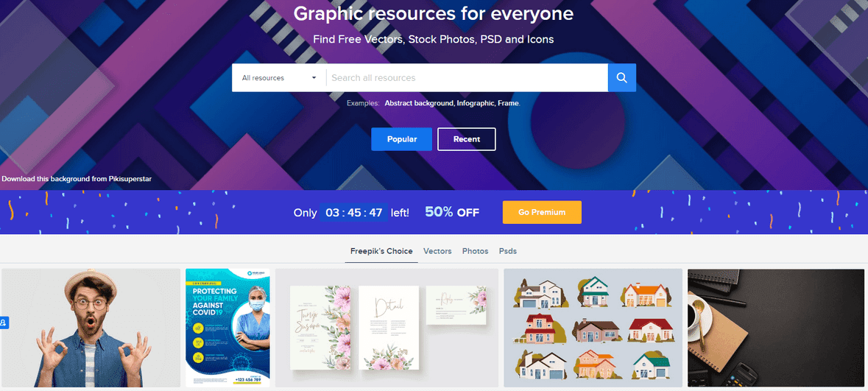Follow the Download this background from Pikisuperstar link
The height and width of the screenshot is (391, 868).
tap(77, 179)
